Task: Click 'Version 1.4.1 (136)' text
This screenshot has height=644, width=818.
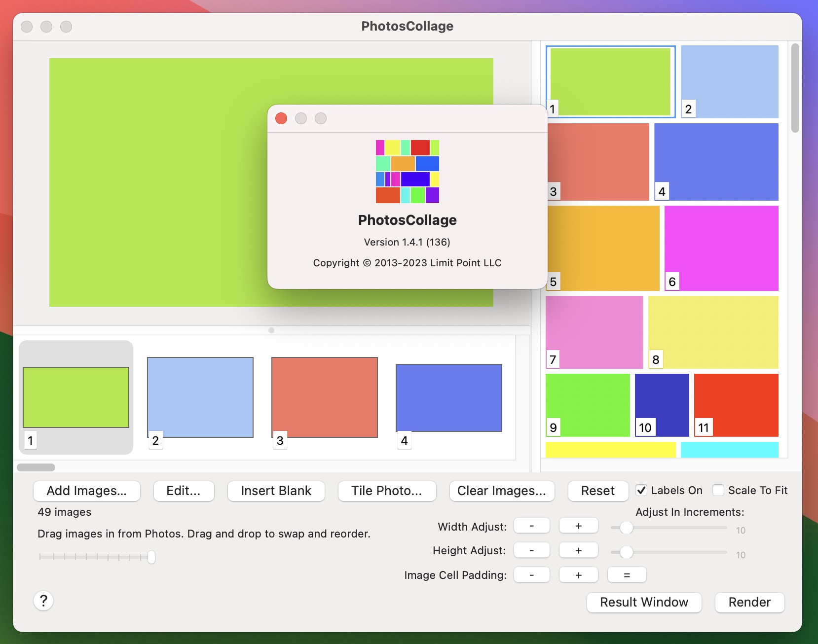Action: click(x=407, y=242)
